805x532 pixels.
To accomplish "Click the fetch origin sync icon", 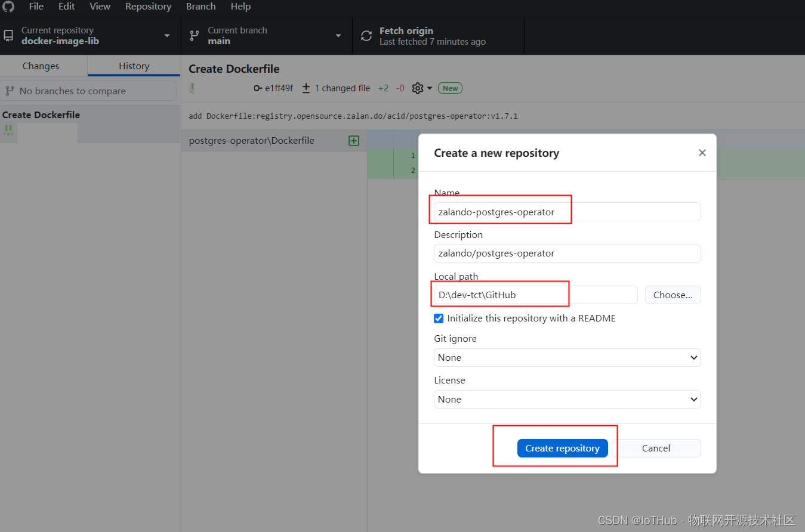I will [x=366, y=36].
